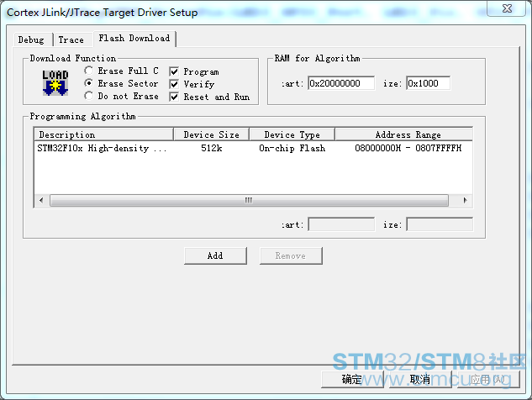This screenshot has height=400, width=532.
Task: Close the Target Driver Setup dialog
Action: click(x=507, y=8)
